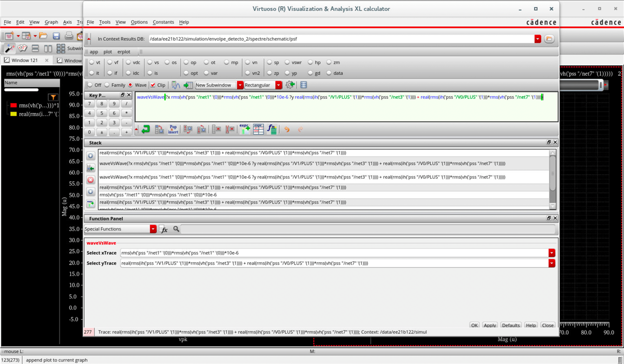This screenshot has height=364, width=624.
Task: Expand the red arrow beside new window icon
Action: point(18,36)
